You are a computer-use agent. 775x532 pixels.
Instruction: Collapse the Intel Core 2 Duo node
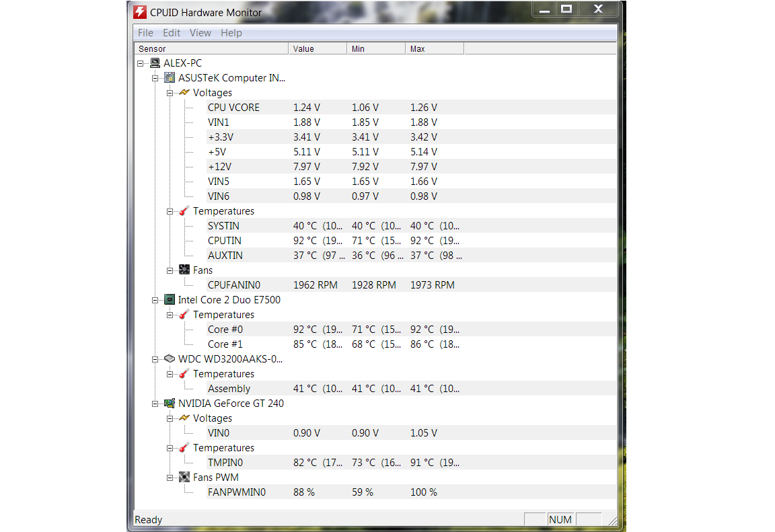155,300
